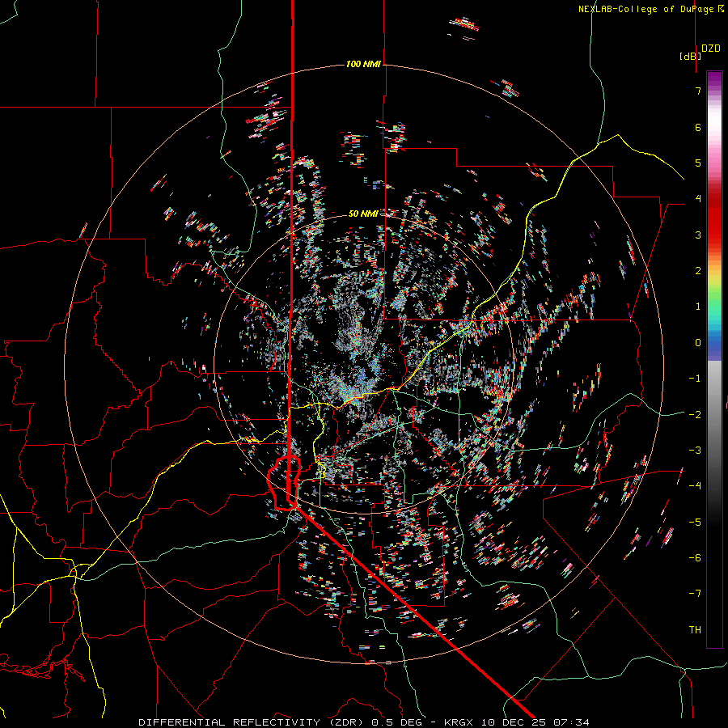Select the 6 dB scale label
This screenshot has width=728, height=728.
[x=698, y=127]
